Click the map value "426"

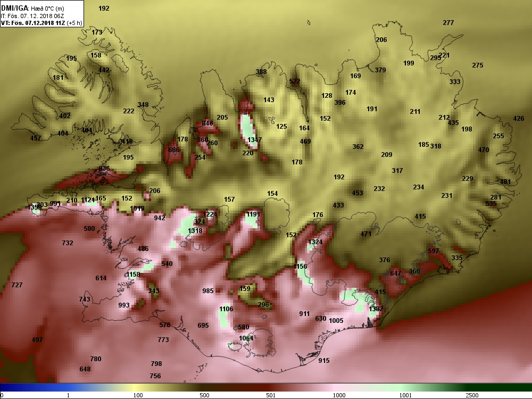[518, 119]
